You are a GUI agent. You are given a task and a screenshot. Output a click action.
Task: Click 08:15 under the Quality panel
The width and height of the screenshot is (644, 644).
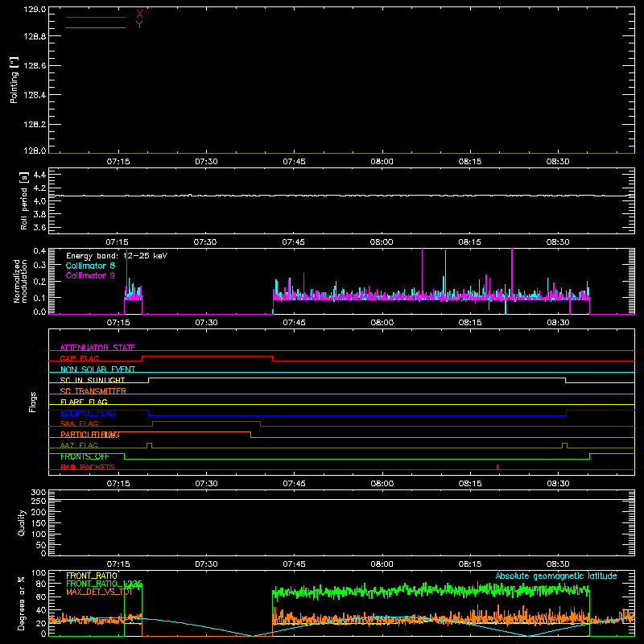470,564
